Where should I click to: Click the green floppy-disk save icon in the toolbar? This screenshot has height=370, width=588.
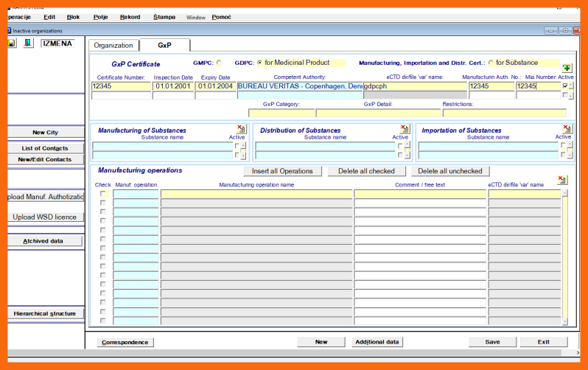click(13, 43)
